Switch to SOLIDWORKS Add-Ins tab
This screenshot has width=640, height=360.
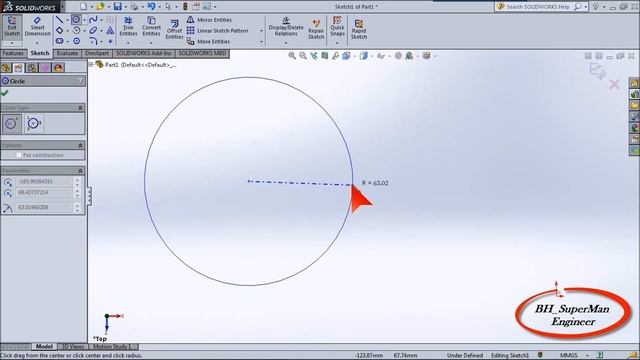(x=144, y=53)
